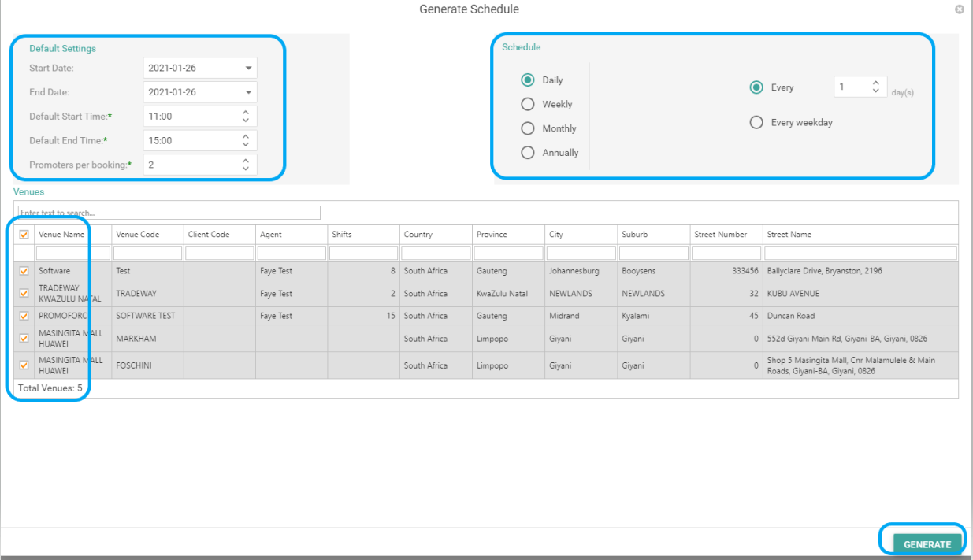Select the 'FOSCHINI' venue code cell
The height and width of the screenshot is (560, 973).
tap(147, 365)
